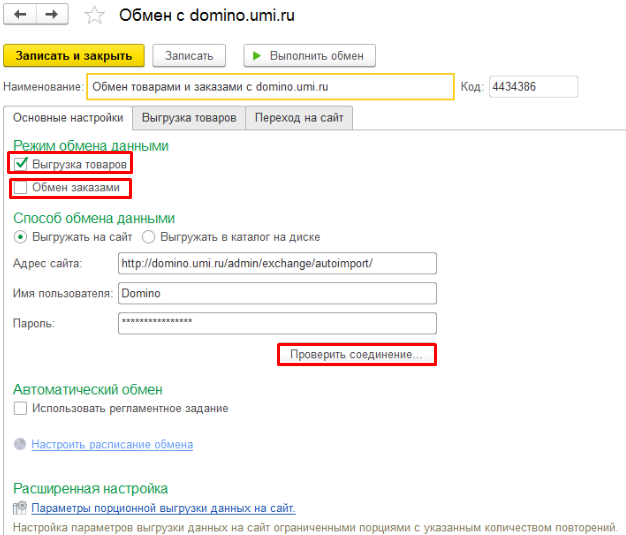Uncheck the 'Выгрузка товаров' checkbox
This screenshot has width=626, height=535.
pos(20,164)
